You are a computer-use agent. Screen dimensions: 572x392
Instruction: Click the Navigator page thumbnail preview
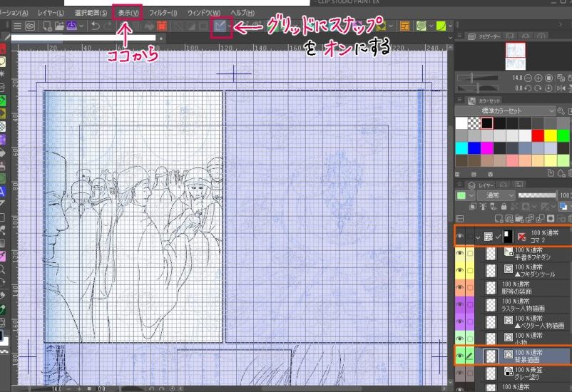pyautogui.click(x=516, y=56)
